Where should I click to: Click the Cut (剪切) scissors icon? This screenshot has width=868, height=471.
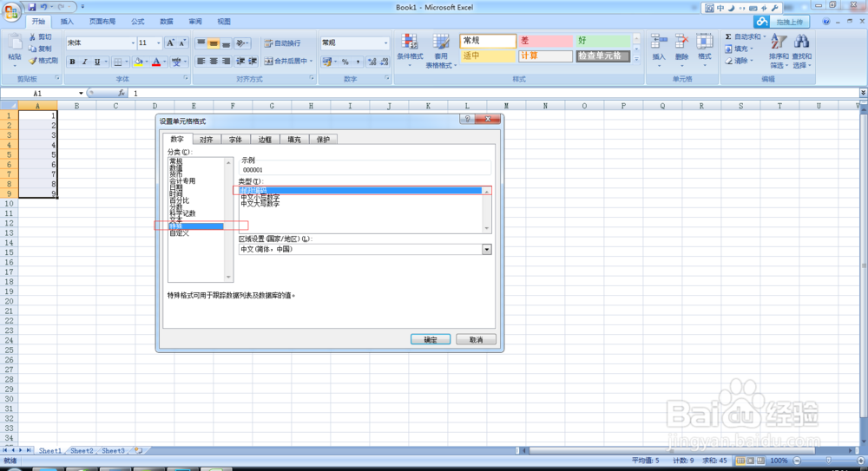33,37
